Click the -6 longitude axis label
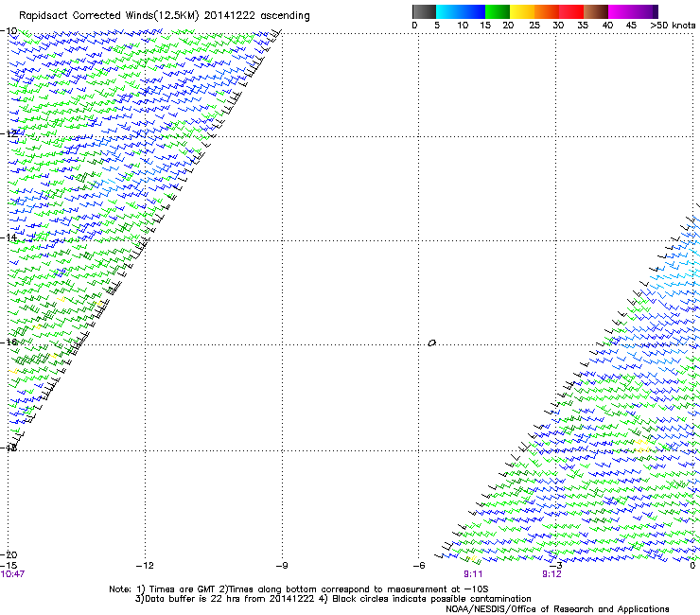The height and width of the screenshot is (615, 700). point(419,566)
